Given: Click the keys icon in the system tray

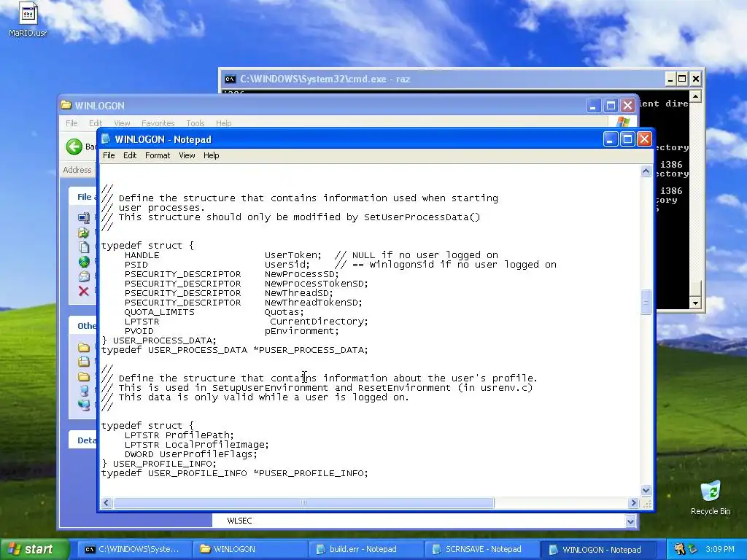Looking at the screenshot, I should [679, 549].
